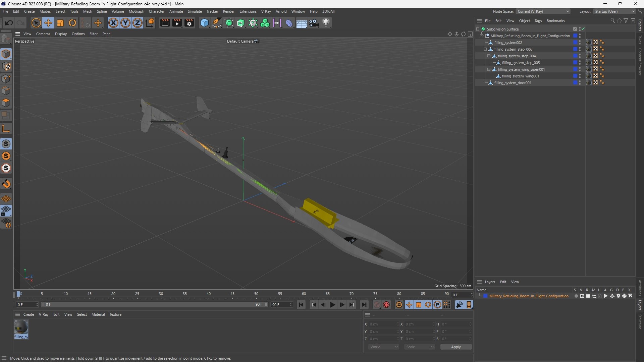This screenshot has height=362, width=644.
Task: Collapse filling_system_wing_open001 node
Action: point(489,69)
